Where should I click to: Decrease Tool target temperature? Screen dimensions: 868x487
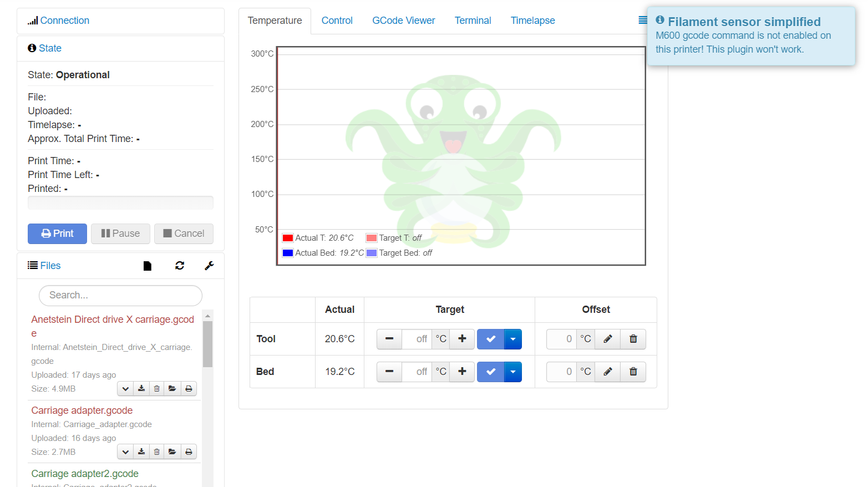[389, 339]
